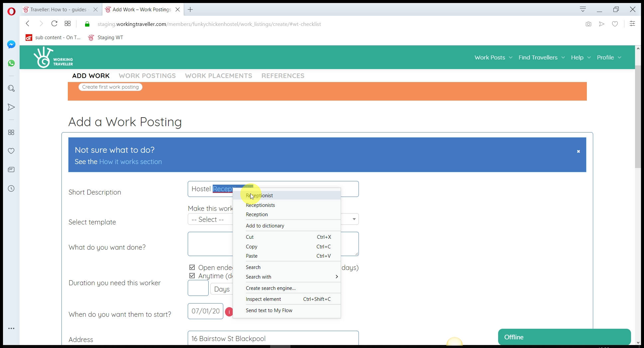Image resolution: width=644 pixels, height=348 pixels.
Task: Click the snapshot camera icon
Action: coord(588,24)
